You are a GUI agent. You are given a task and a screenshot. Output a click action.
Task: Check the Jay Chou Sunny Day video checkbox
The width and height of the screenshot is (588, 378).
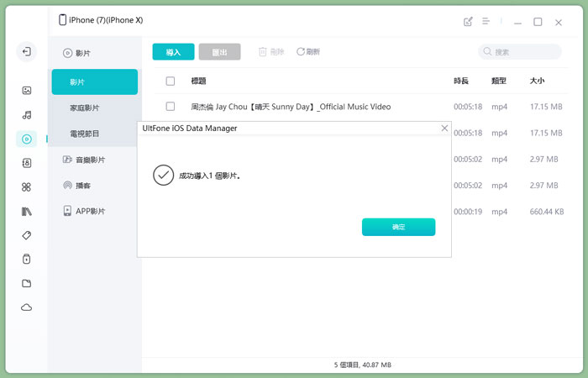click(171, 107)
